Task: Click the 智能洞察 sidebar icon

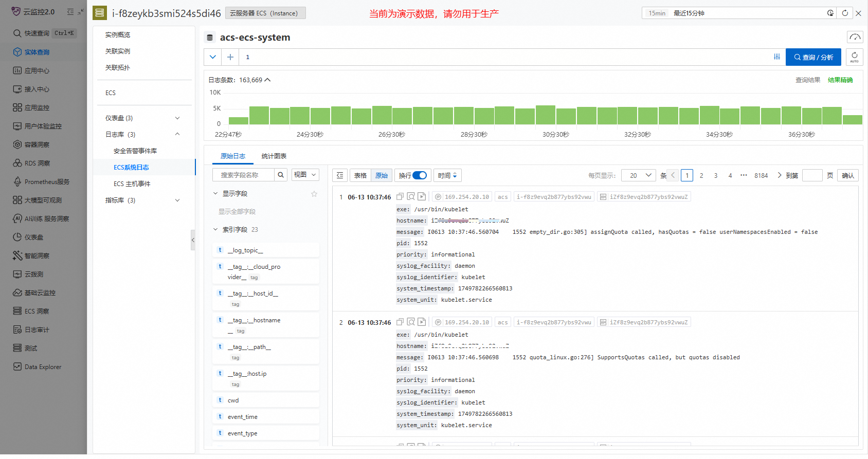Action: [17, 255]
